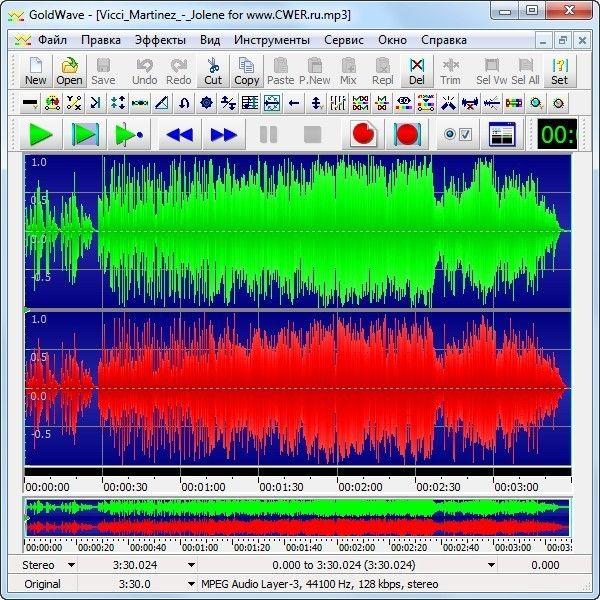Start playback with the green play button
This screenshot has height=600, width=600.
tap(41, 134)
